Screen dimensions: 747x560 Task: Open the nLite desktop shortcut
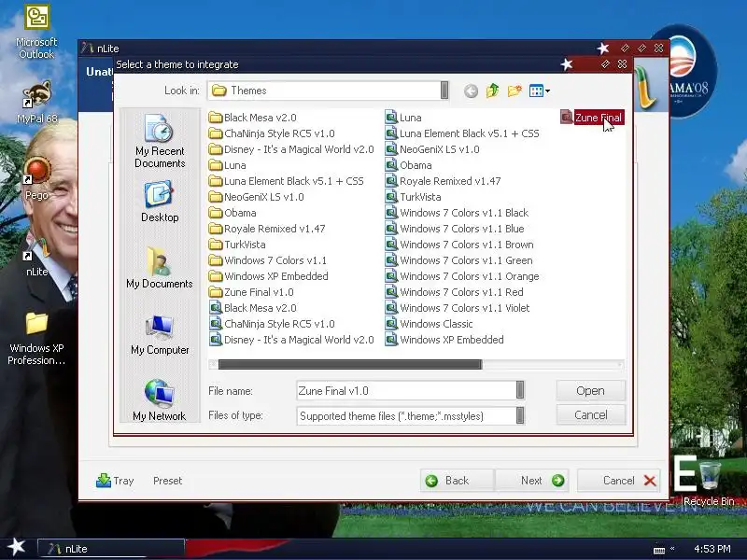click(x=36, y=256)
